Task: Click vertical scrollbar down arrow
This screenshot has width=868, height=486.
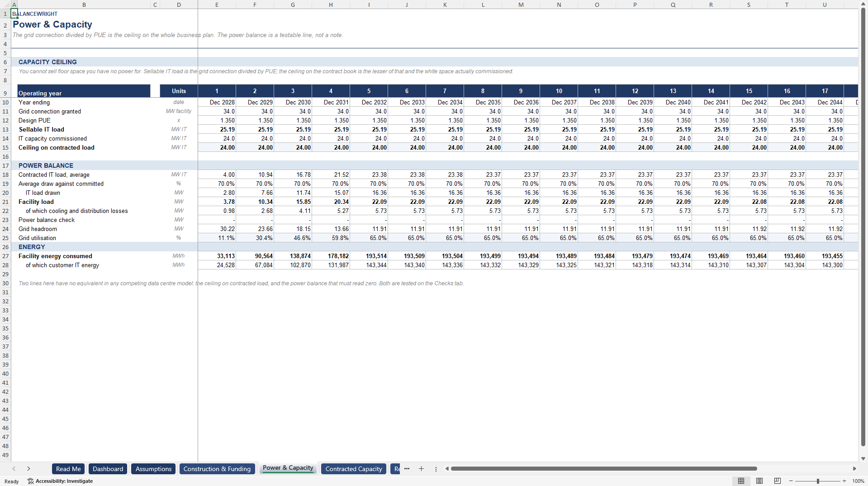Action: click(x=863, y=458)
